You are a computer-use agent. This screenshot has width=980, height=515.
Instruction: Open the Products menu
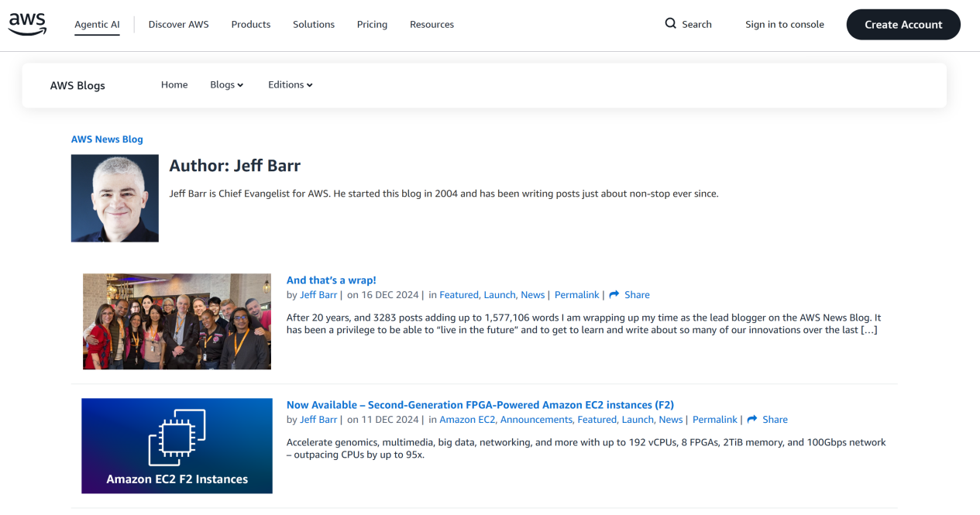251,25
